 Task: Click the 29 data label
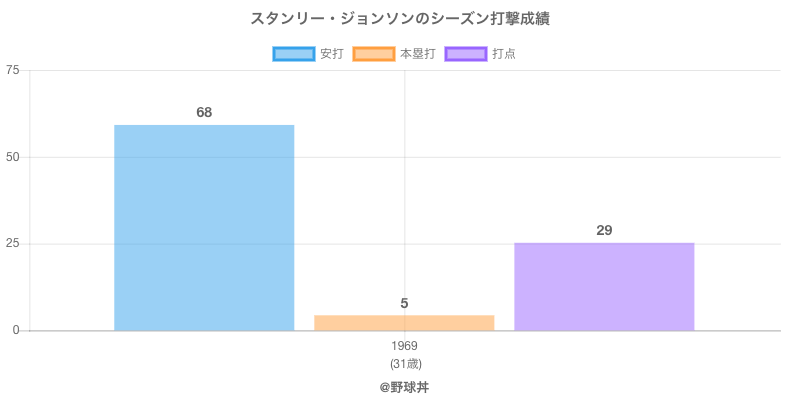pos(604,231)
